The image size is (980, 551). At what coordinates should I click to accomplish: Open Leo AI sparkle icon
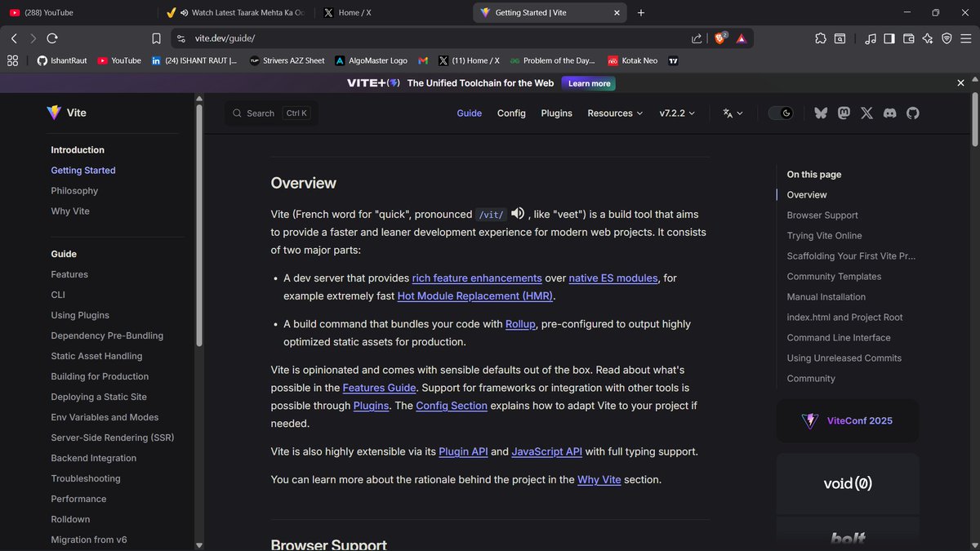928,38
